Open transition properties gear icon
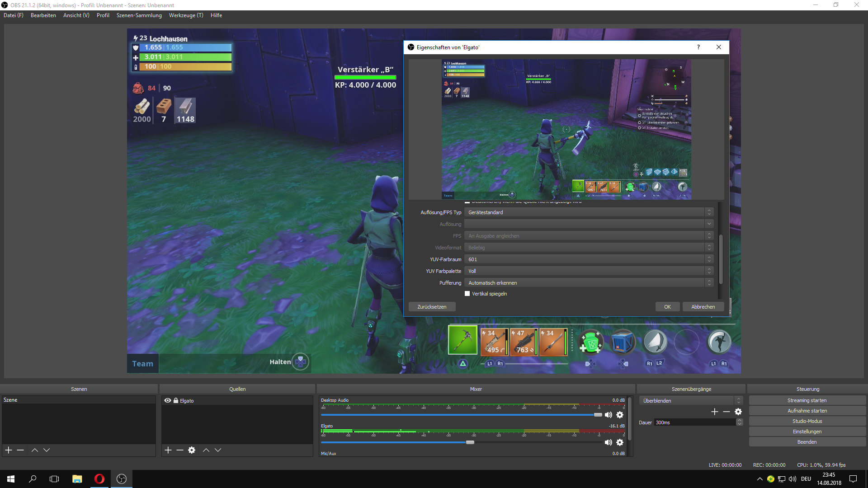This screenshot has height=488, width=868. [x=738, y=412]
